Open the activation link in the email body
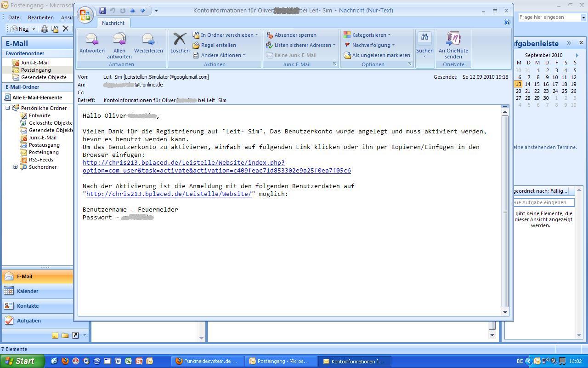Viewport: 588px width, 368px height. [x=216, y=167]
